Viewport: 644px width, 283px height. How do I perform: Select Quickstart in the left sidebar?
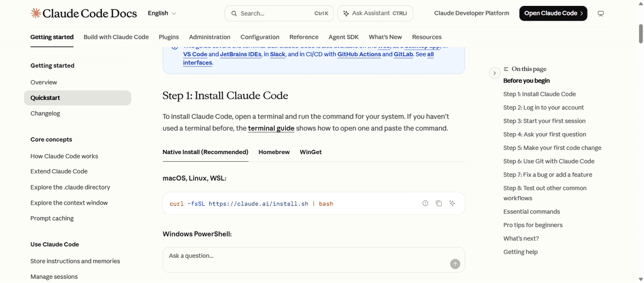[x=77, y=98]
